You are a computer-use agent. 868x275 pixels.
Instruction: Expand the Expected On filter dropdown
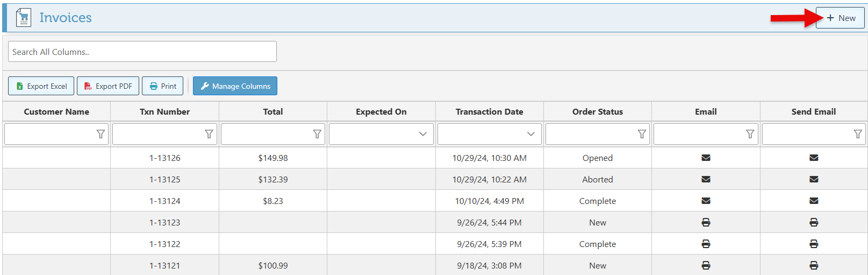(422, 134)
